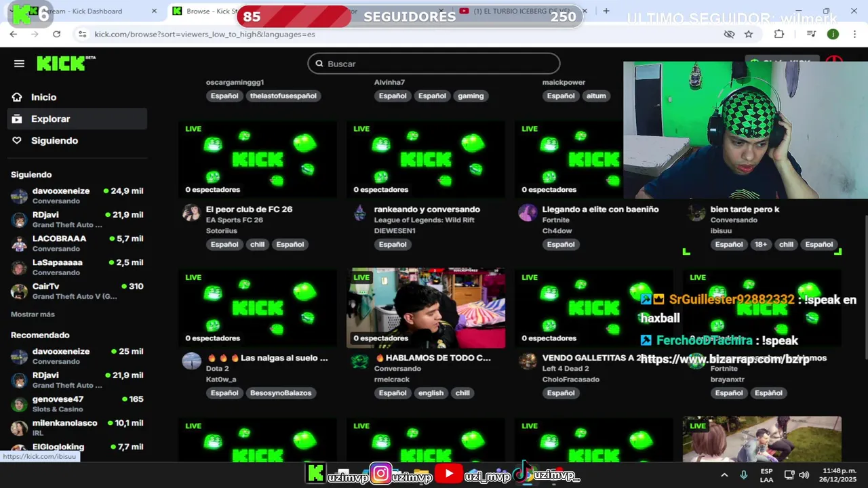Image resolution: width=868 pixels, height=488 pixels.
Task: Open Dota 2 category link
Action: click(x=217, y=369)
